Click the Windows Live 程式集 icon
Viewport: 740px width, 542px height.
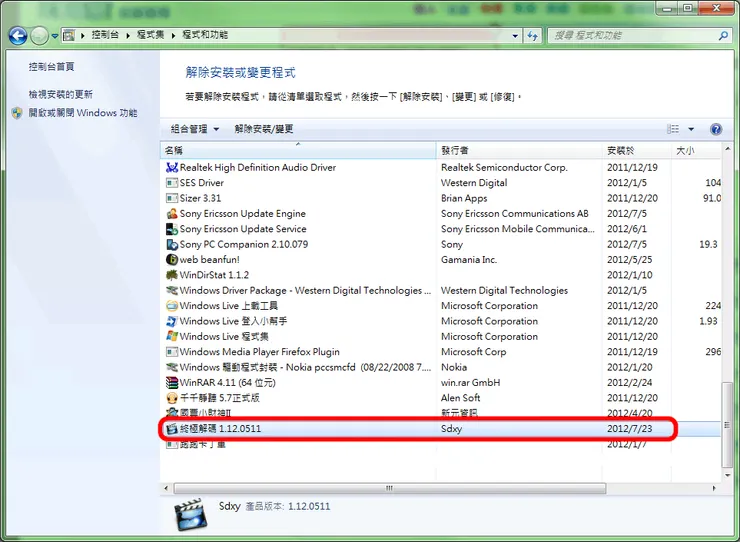click(x=172, y=336)
